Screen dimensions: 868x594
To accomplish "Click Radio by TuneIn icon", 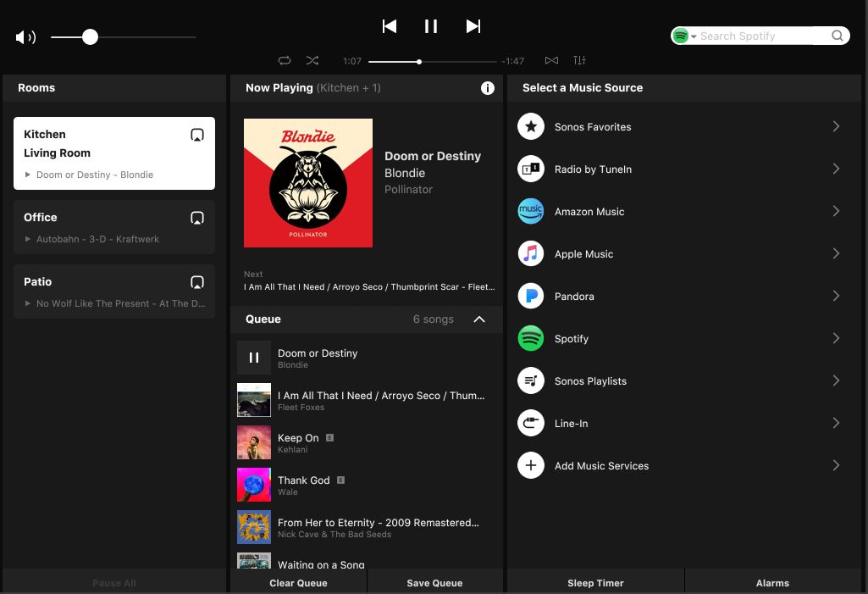I will click(531, 169).
